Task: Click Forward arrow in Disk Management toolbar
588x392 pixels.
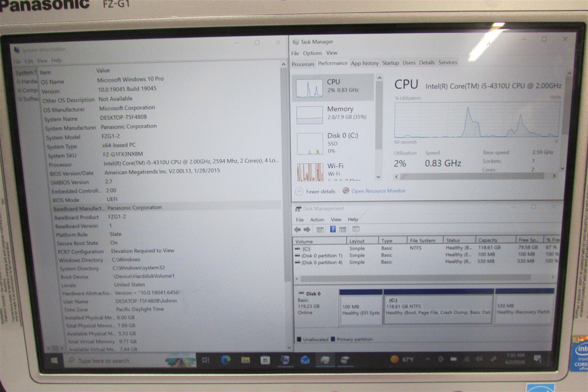Action: tap(307, 230)
